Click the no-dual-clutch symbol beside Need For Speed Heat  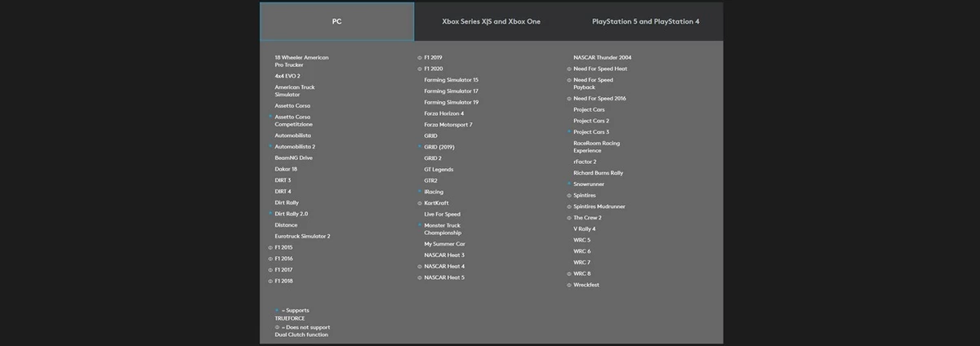(x=569, y=69)
